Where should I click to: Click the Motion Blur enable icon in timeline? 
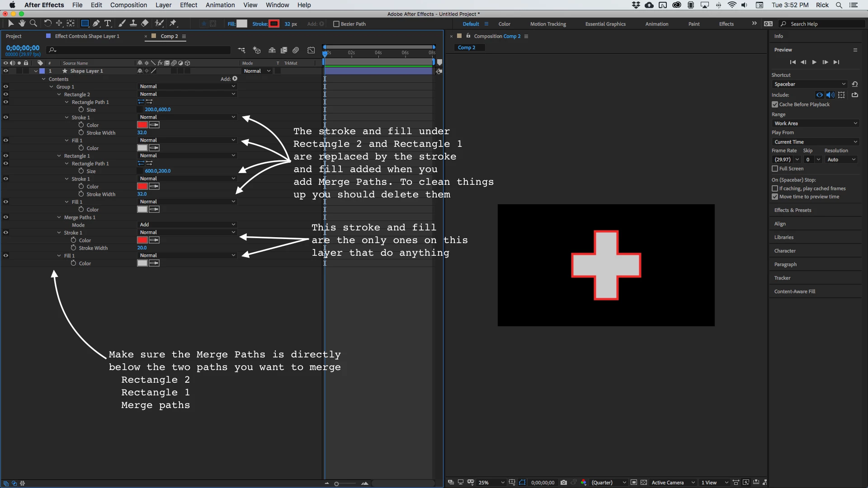[296, 50]
